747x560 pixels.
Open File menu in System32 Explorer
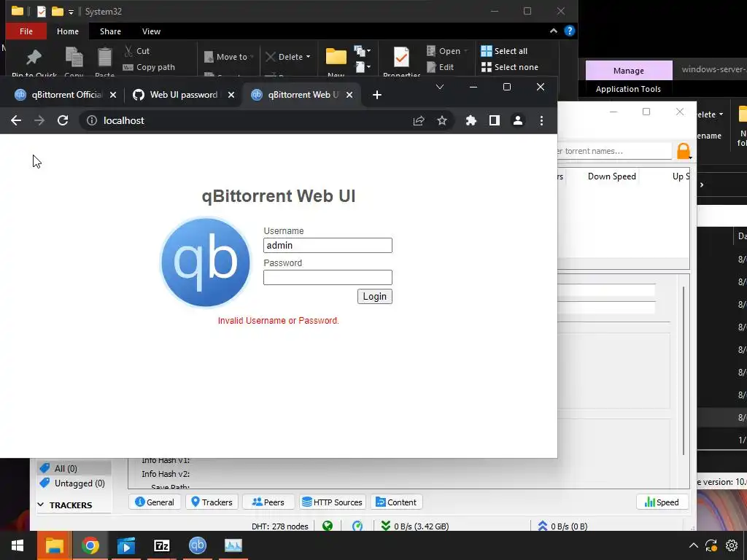tap(26, 31)
